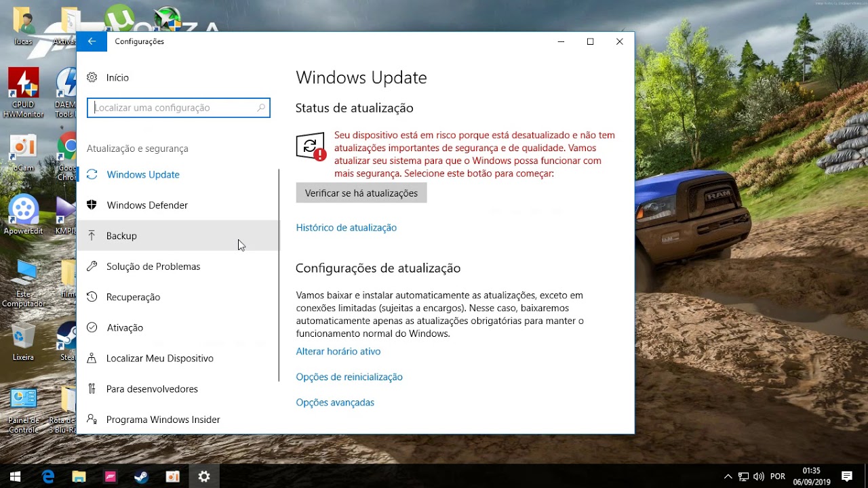Open Histórico de atualização link
Screen dimensions: 868x488
tap(347, 228)
